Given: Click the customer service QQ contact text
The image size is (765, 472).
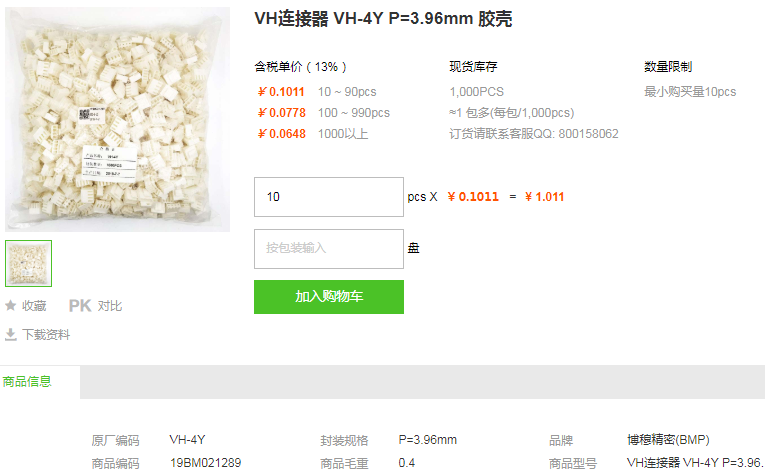Looking at the screenshot, I should [x=534, y=134].
